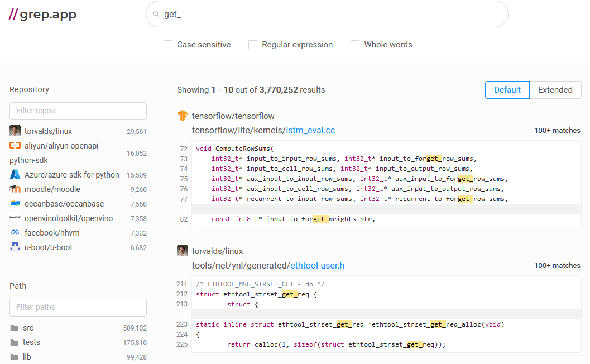
Task: Click the void ComputeRowSums( code line
Action: [235, 149]
